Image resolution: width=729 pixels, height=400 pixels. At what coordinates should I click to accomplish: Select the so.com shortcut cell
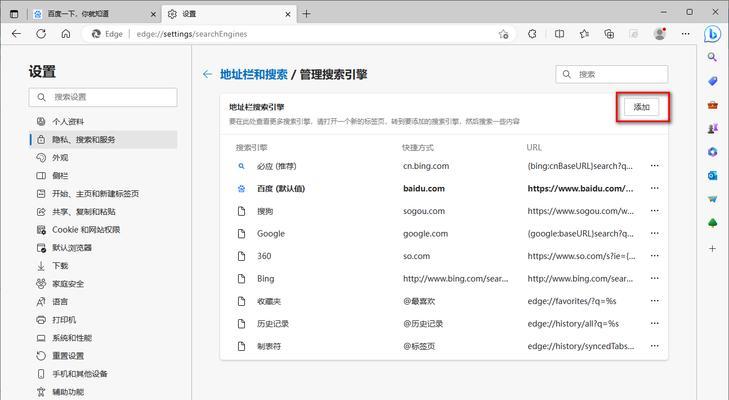tap(416, 256)
